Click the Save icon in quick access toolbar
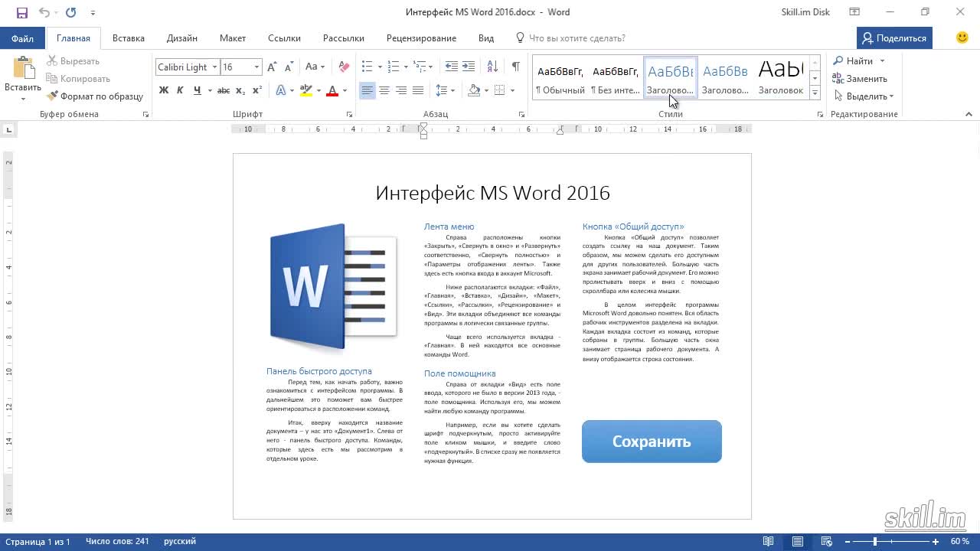 pyautogui.click(x=21, y=12)
